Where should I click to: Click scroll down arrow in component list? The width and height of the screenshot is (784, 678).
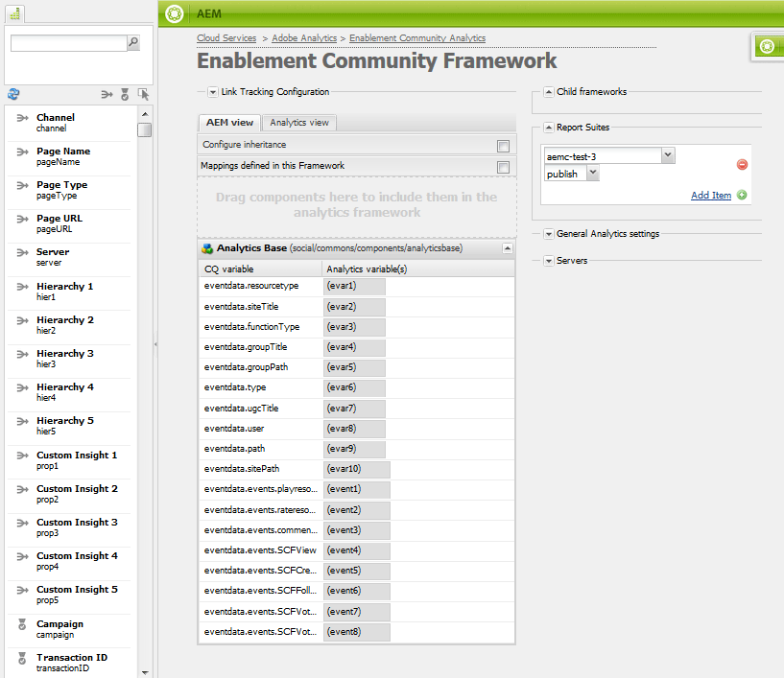coord(145,672)
